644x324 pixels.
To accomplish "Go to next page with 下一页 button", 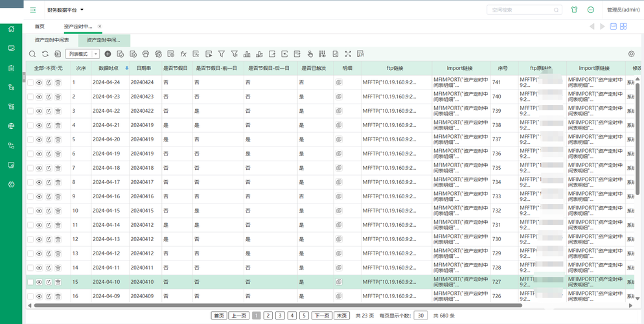I will point(322,316).
